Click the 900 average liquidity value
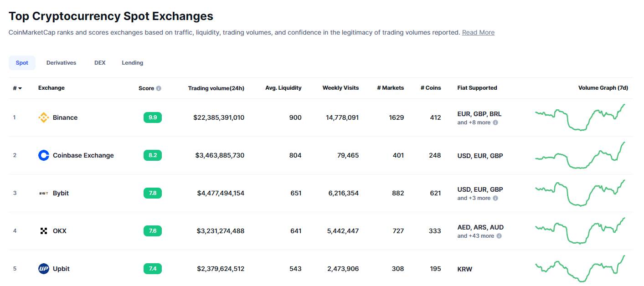The height and width of the screenshot is (286, 644). click(295, 117)
